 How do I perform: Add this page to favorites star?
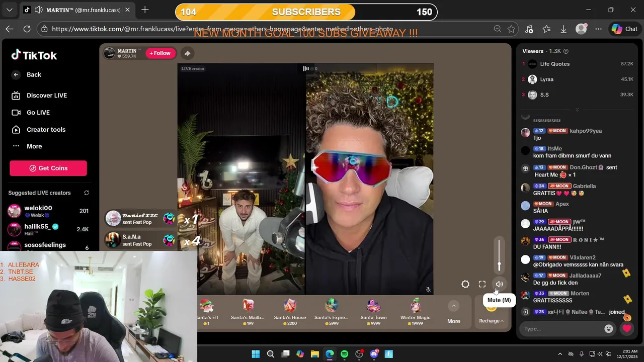click(x=512, y=29)
